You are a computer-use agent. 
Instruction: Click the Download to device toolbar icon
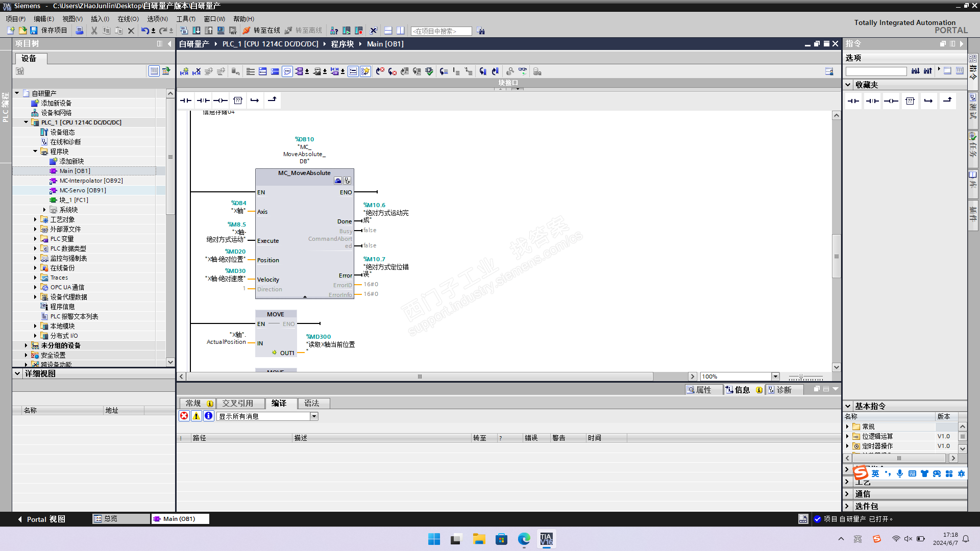[197, 31]
